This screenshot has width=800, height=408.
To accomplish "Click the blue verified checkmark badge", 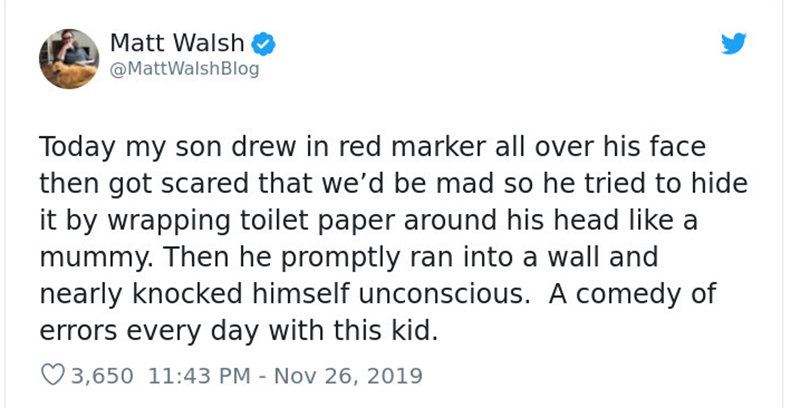I will point(264,44).
